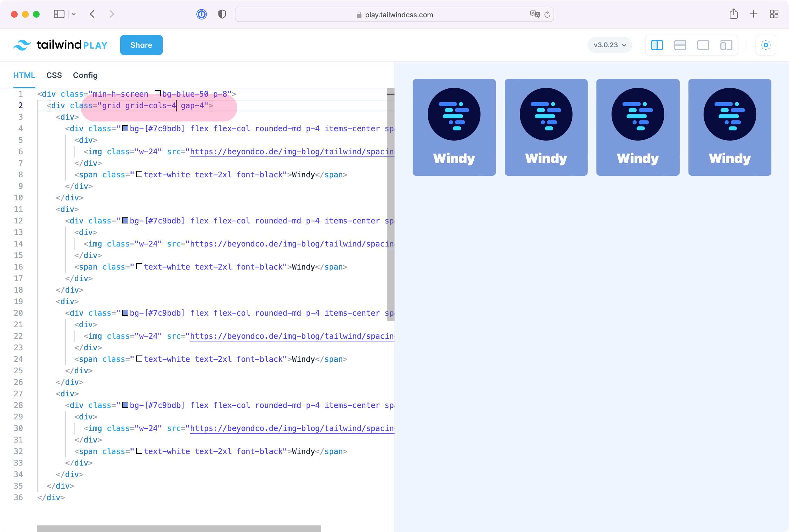Toggle dark mode with the sun icon
The height and width of the screenshot is (532, 789).
click(x=766, y=45)
